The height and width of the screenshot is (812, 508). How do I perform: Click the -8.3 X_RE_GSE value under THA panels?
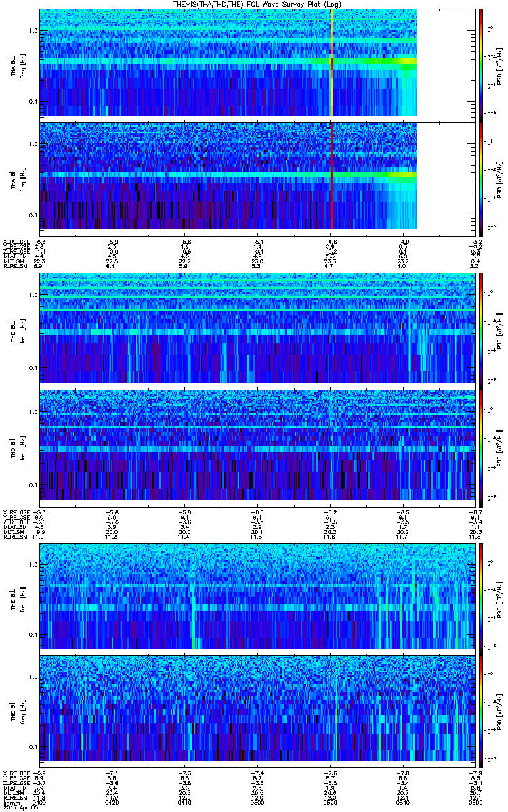[x=40, y=241]
